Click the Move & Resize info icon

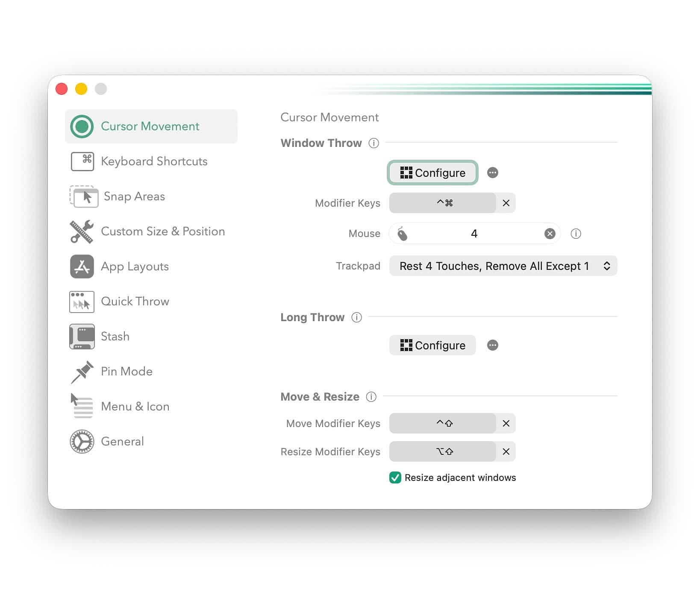[371, 397]
